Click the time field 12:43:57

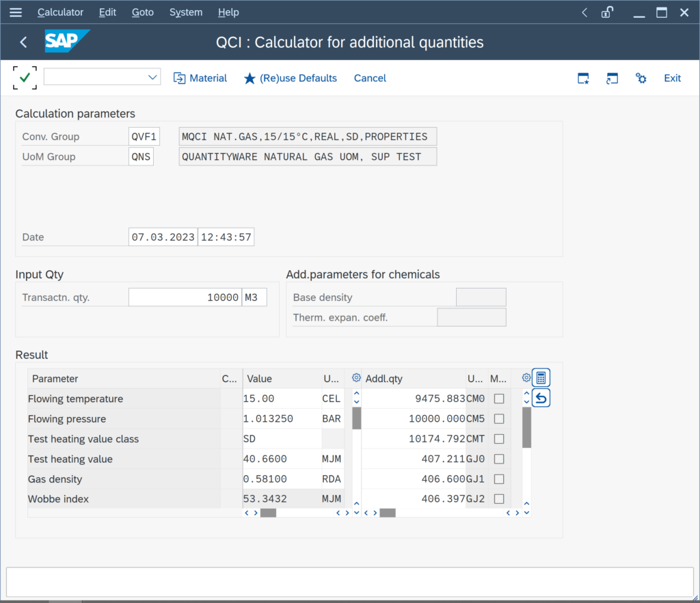(226, 237)
